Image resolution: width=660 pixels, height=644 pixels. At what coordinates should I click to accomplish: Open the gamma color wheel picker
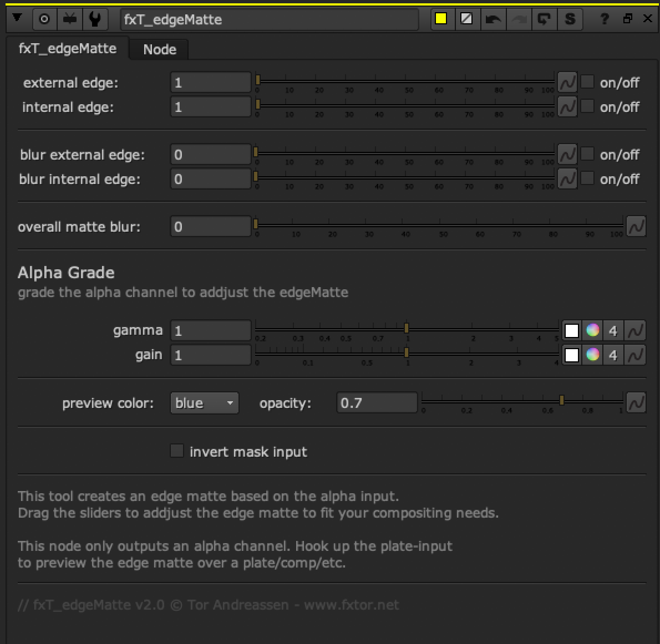592,330
